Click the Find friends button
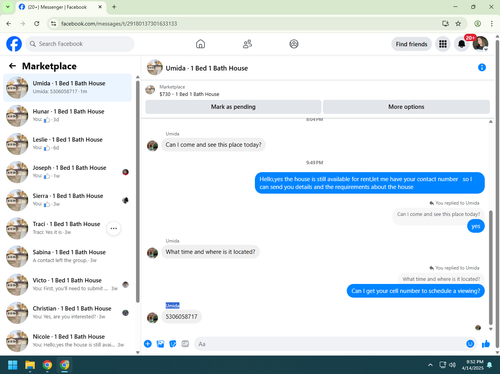This screenshot has width=500, height=374. (411, 44)
